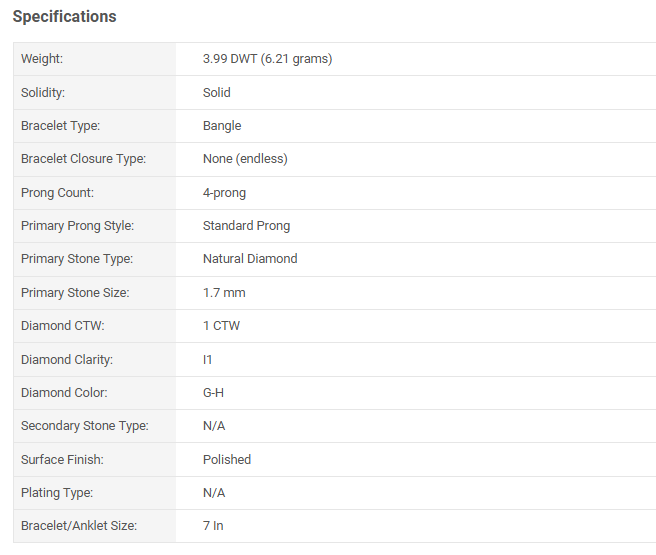Click the 1 CTW value
The height and width of the screenshot is (555, 656).
click(x=221, y=326)
